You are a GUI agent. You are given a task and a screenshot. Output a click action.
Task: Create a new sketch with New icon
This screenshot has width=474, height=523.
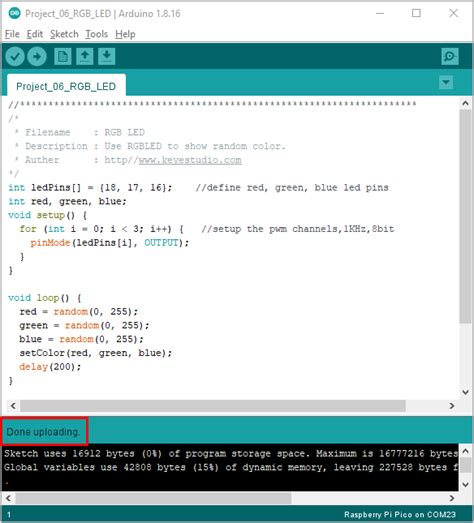pos(63,56)
